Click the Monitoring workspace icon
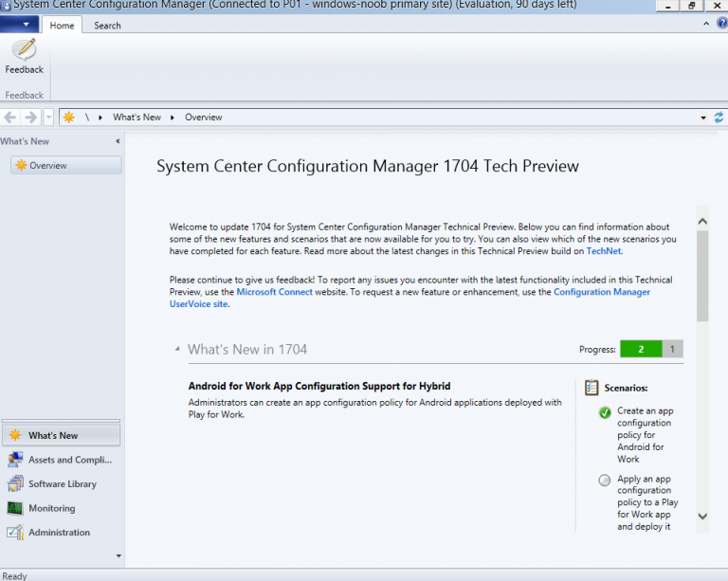This screenshot has height=581, width=728. coord(15,508)
